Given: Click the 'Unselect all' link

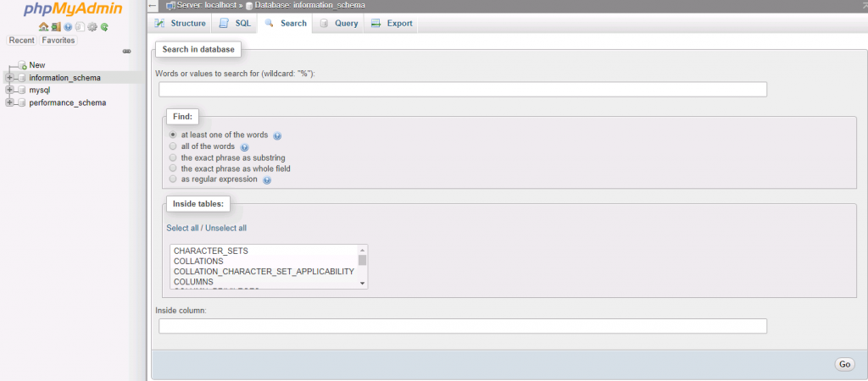Looking at the screenshot, I should 225,228.
